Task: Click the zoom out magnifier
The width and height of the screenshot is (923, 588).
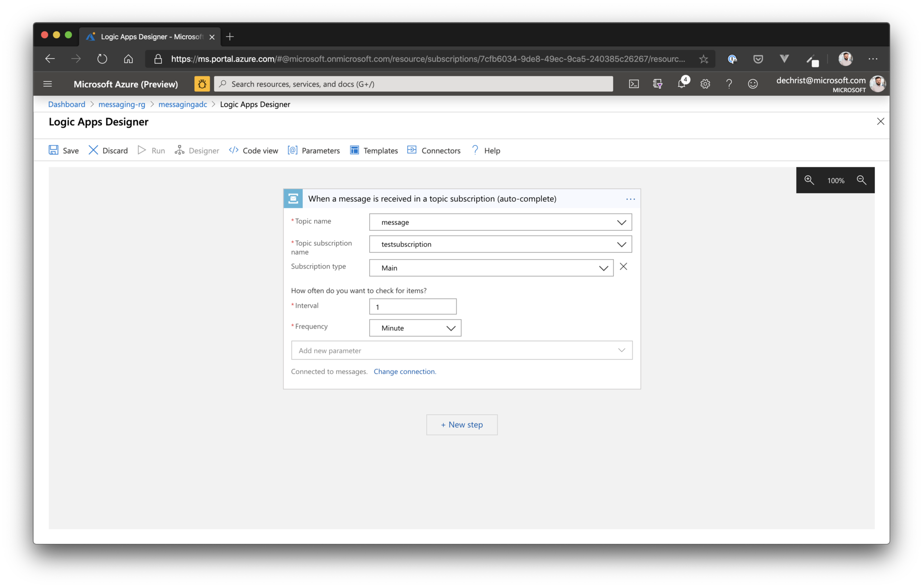Action: tap(862, 180)
